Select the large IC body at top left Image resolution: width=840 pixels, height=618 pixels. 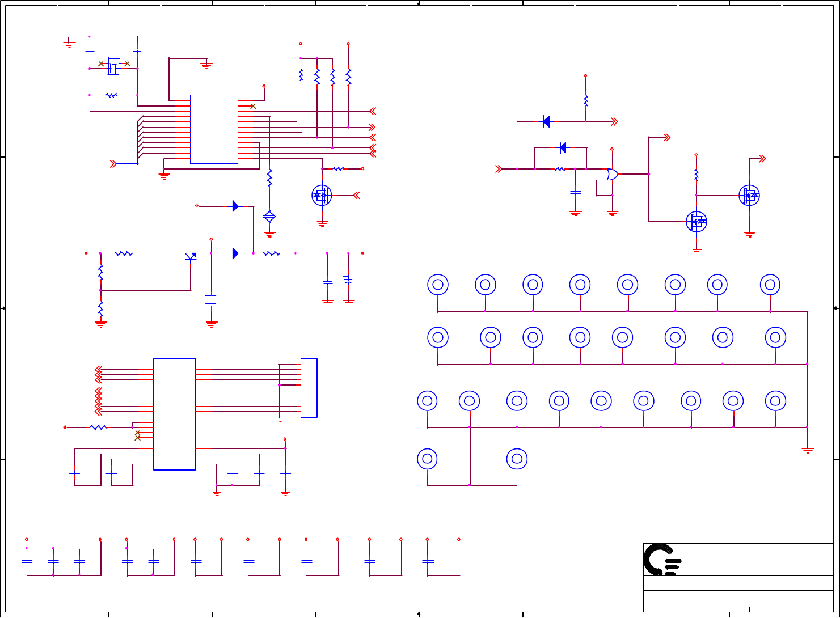tap(214, 129)
